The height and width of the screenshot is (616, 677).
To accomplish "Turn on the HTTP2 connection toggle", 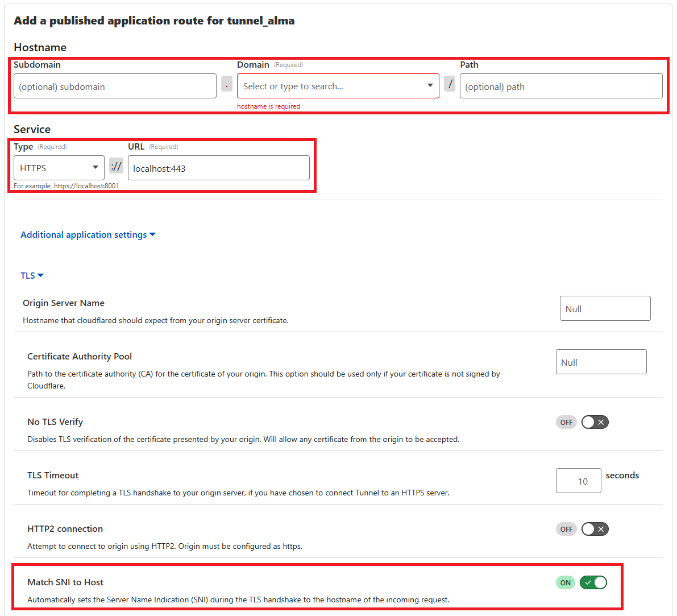I will tap(595, 528).
